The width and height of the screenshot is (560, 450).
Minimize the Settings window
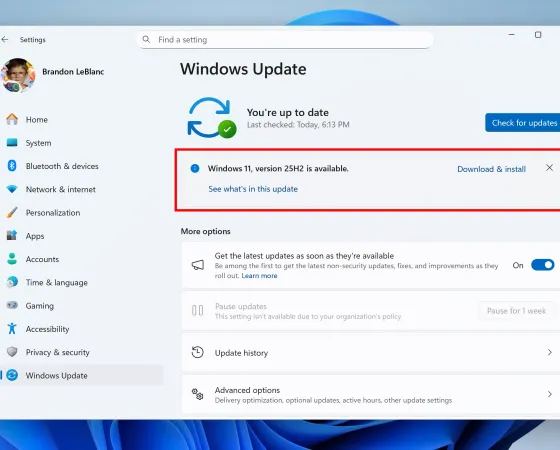pyautogui.click(x=511, y=35)
